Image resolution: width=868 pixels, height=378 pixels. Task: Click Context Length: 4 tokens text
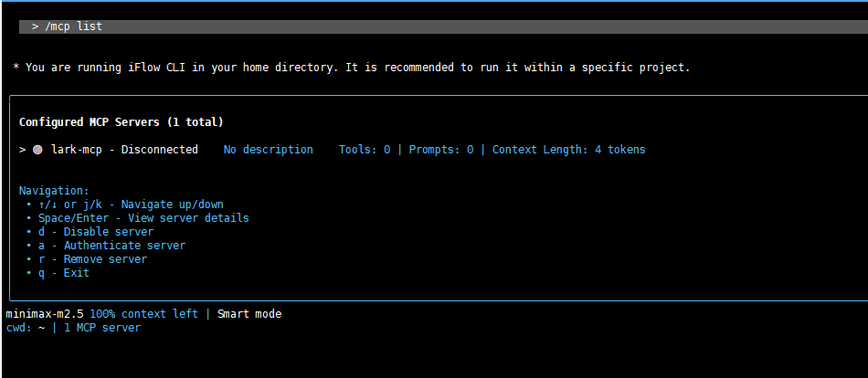568,150
